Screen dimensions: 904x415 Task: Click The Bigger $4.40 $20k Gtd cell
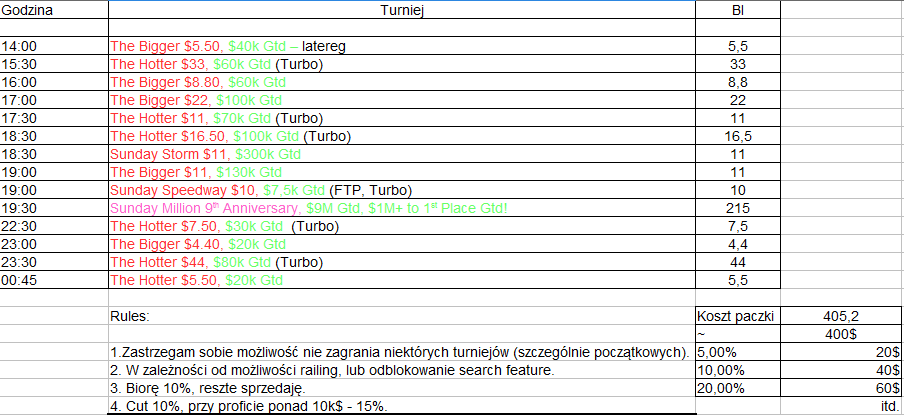pyautogui.click(x=402, y=244)
